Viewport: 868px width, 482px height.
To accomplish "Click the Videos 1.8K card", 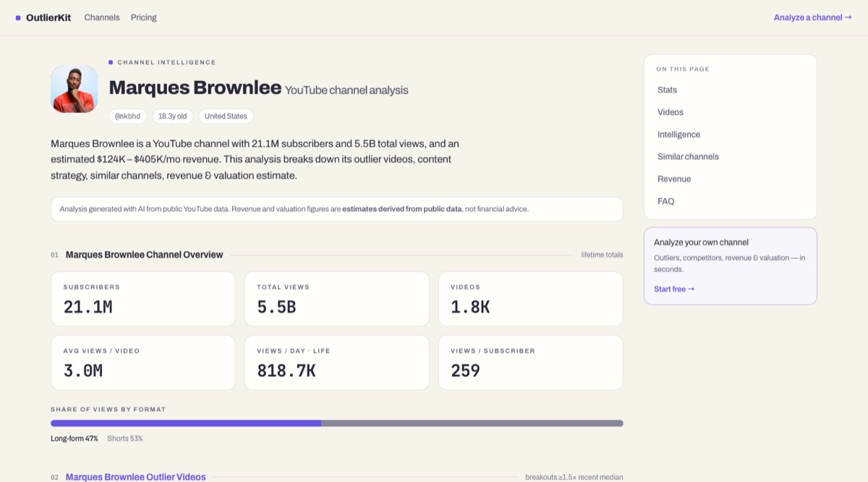I will 531,299.
